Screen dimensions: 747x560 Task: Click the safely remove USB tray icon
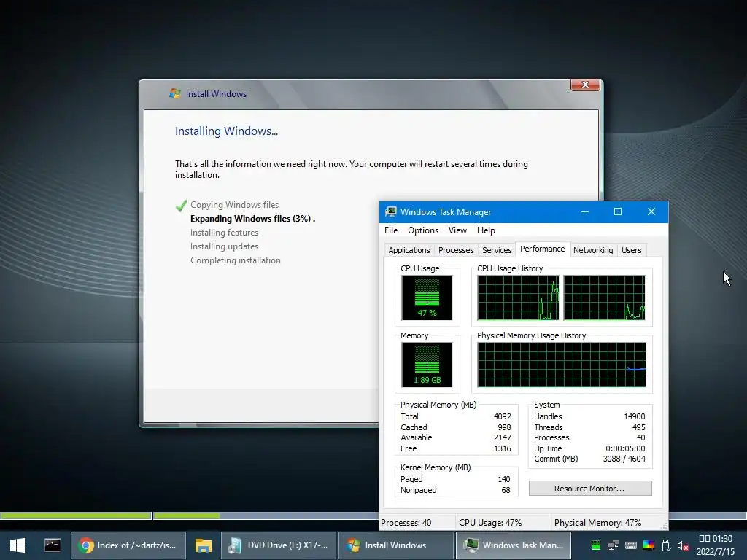click(x=666, y=545)
